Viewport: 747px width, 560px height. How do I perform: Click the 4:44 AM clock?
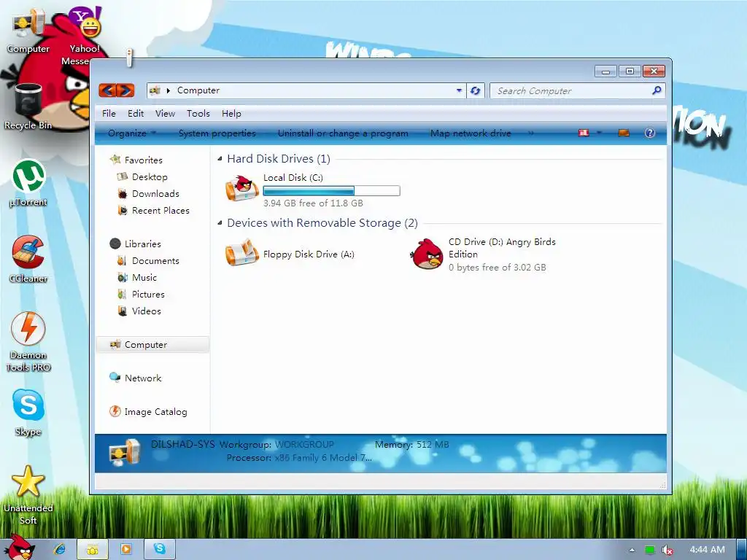click(x=708, y=550)
